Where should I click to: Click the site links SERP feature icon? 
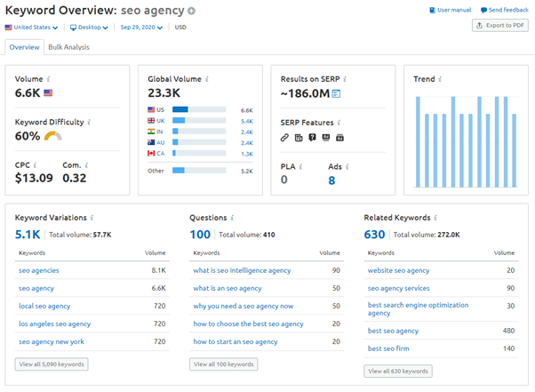tap(284, 138)
